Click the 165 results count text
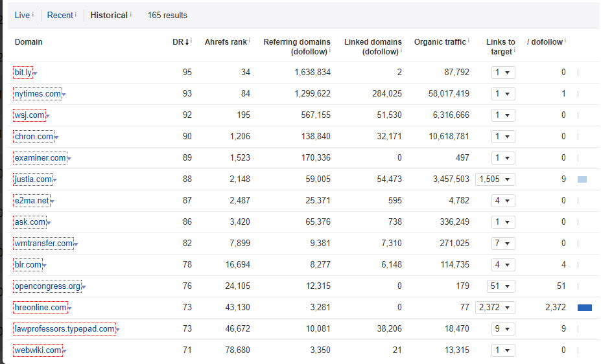Screen dimensions: 601x364 167,16
